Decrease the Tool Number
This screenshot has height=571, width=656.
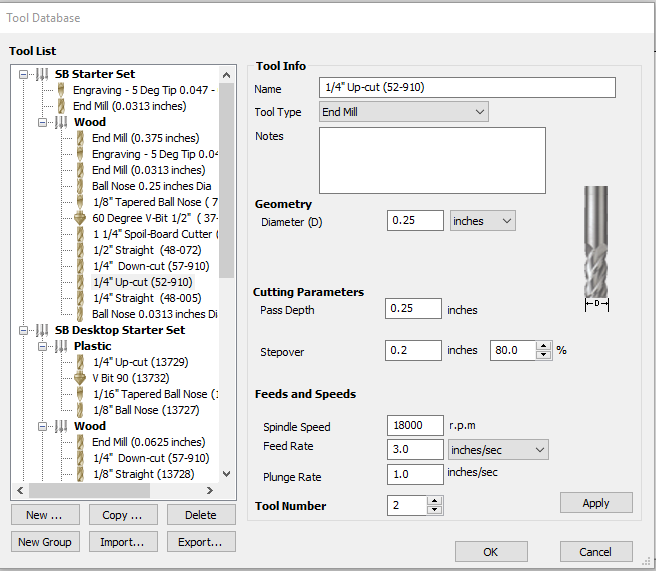(435, 510)
